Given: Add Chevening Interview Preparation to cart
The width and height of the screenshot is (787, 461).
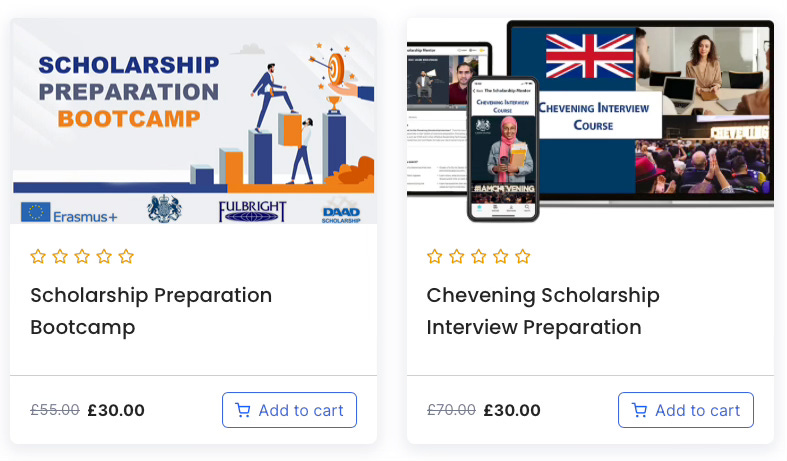Looking at the screenshot, I should [686, 410].
